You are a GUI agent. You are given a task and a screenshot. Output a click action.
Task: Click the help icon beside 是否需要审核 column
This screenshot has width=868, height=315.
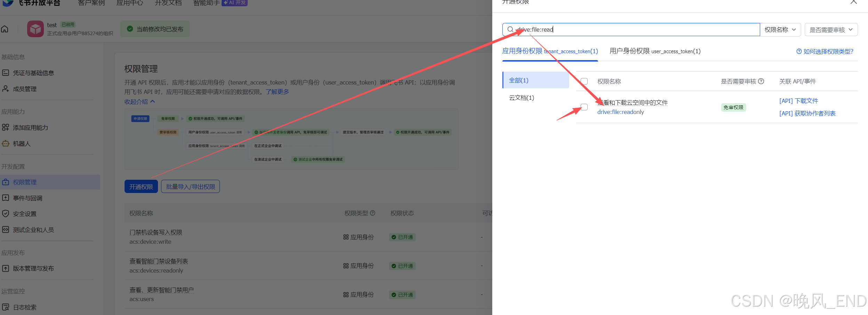coord(761,81)
